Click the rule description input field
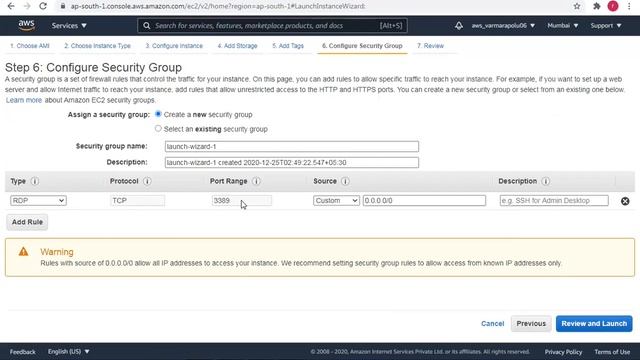Image resolution: width=640 pixels, height=360 pixels. (554, 200)
